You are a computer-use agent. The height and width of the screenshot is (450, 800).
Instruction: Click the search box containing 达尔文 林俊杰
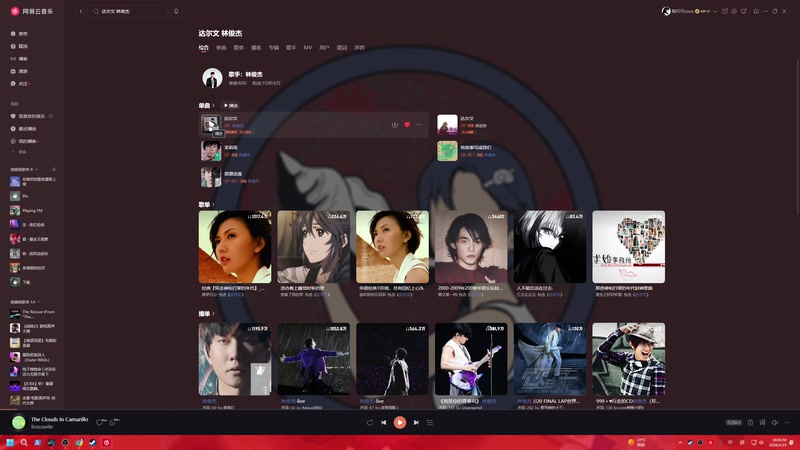[x=130, y=11]
